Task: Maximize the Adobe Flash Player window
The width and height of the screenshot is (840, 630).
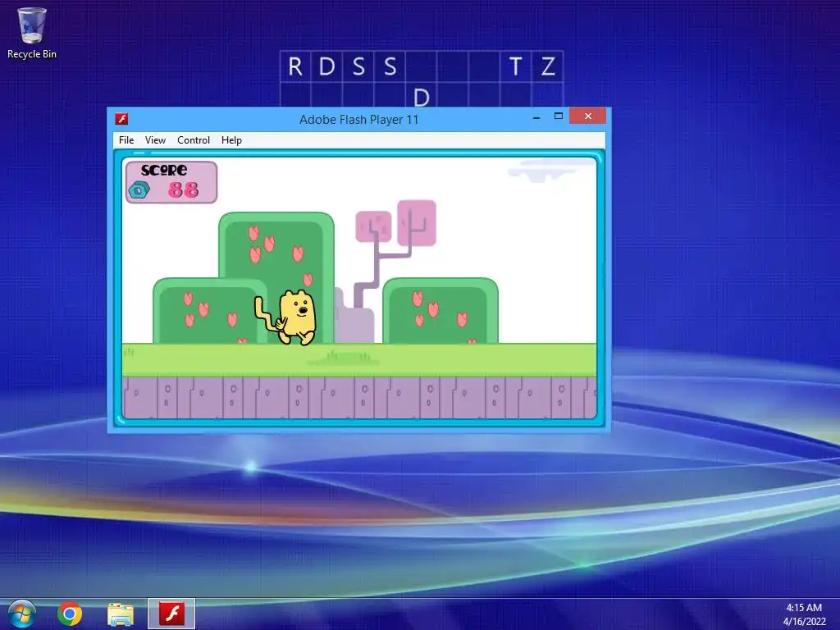Action: (x=558, y=116)
